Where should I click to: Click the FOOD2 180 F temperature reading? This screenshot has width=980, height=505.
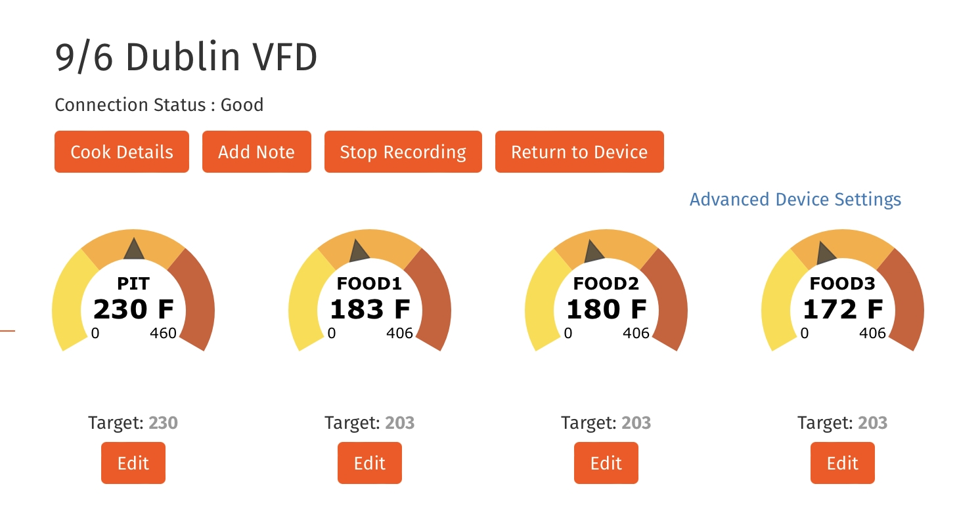[606, 309]
